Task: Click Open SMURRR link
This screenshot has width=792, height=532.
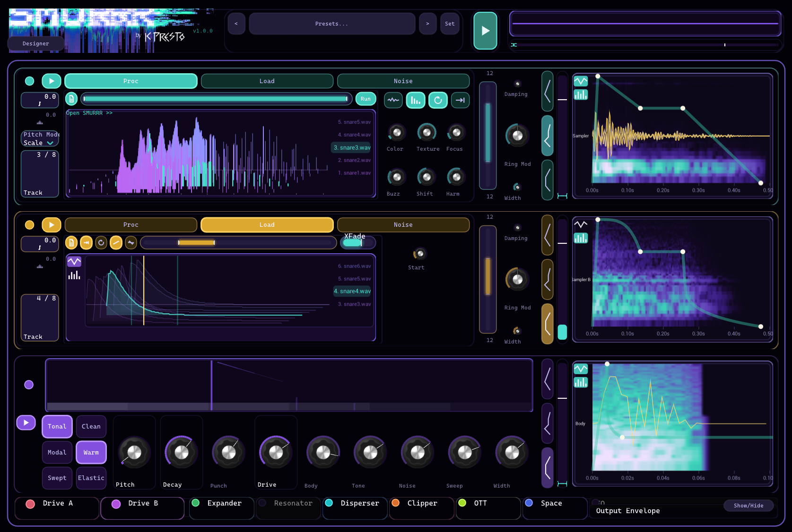Action: coord(89,113)
